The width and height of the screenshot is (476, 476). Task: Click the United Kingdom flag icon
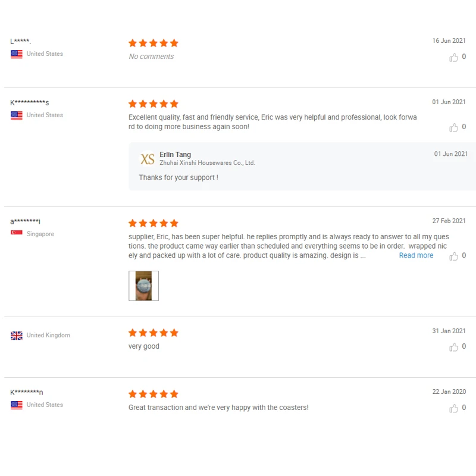pyautogui.click(x=17, y=336)
